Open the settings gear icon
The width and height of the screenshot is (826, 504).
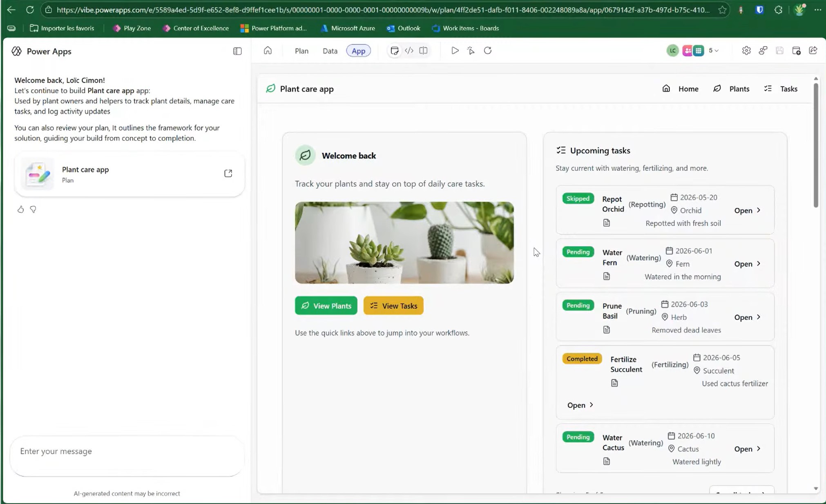tap(746, 51)
